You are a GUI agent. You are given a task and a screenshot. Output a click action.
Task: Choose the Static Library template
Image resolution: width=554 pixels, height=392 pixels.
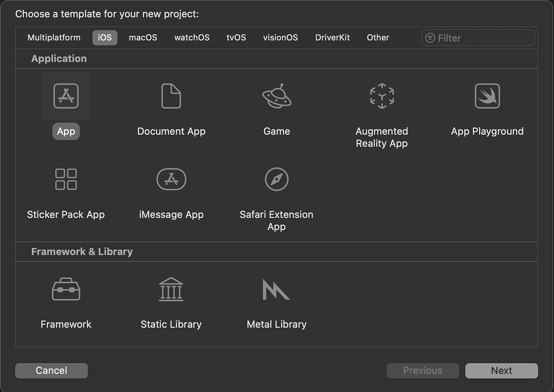(171, 289)
